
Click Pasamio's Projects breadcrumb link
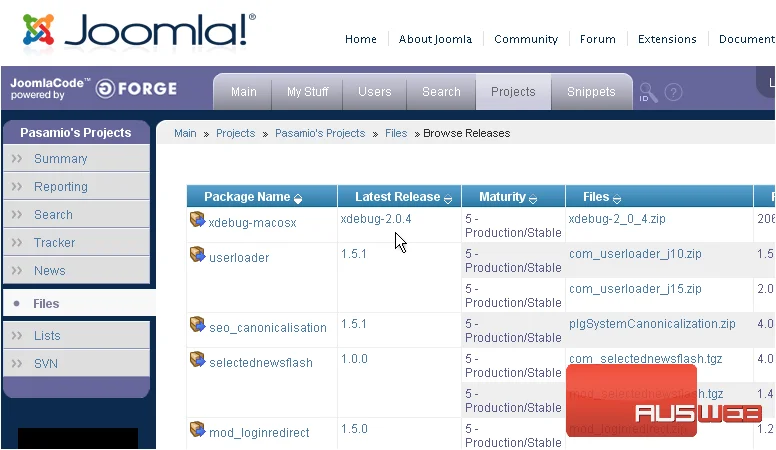point(320,133)
